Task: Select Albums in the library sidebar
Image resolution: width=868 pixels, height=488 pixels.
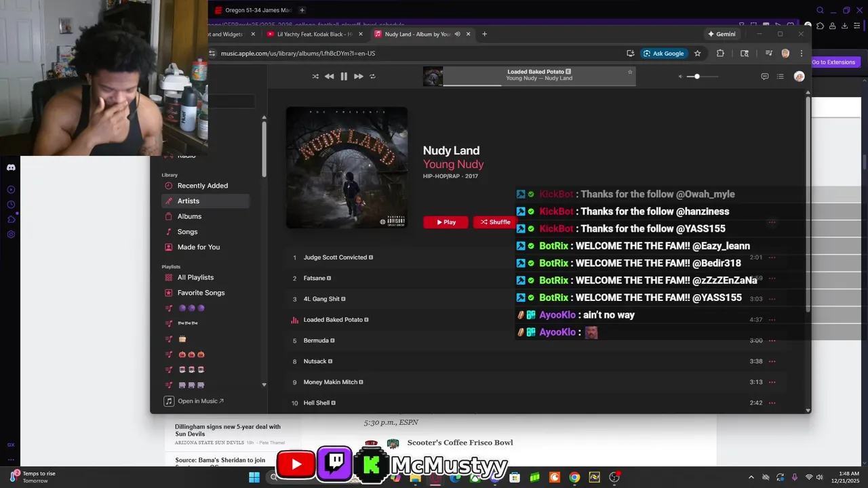Action: tap(205, 216)
